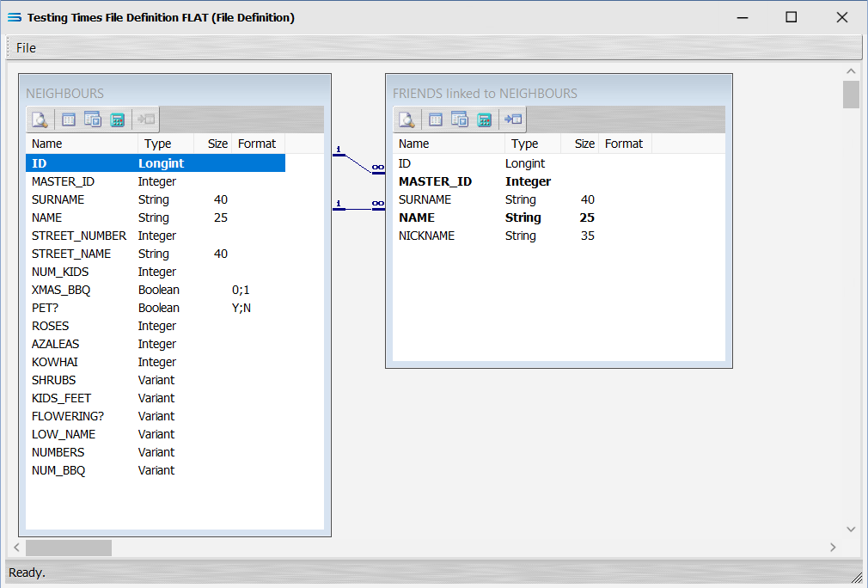868x588 pixels.
Task: Click the Name column header in FRIENDS
Action: pos(449,144)
